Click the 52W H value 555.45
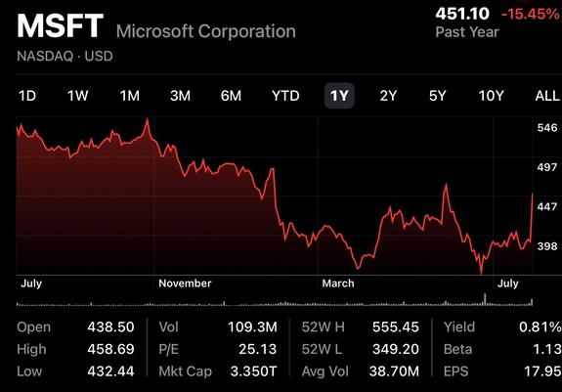Image resolution: width=562 pixels, height=392 pixels. coord(395,327)
